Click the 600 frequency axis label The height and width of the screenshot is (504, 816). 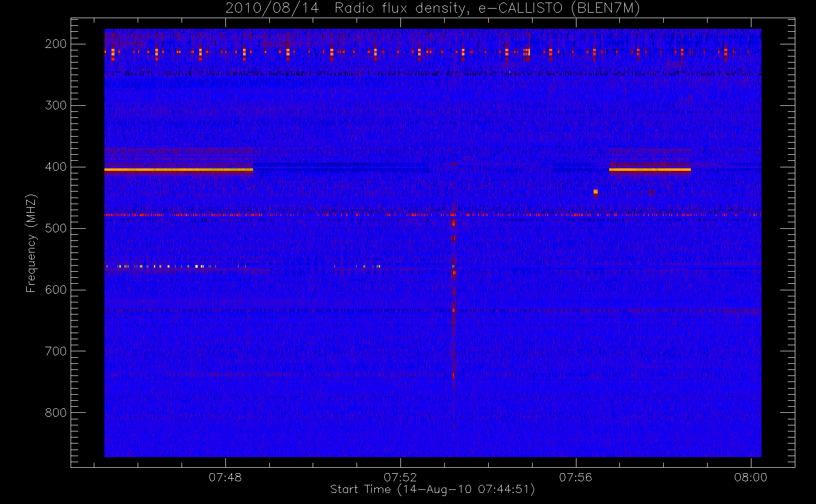click(55, 290)
